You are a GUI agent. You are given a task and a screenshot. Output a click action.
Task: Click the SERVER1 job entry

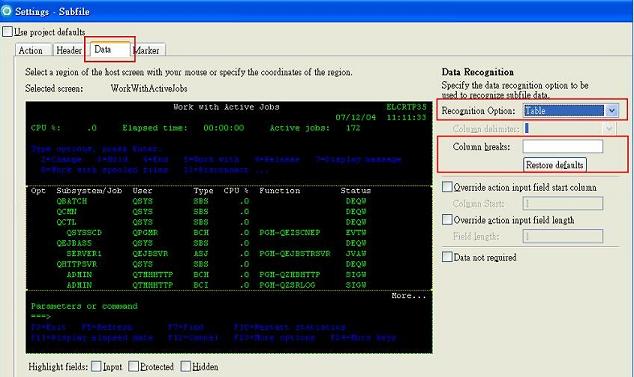(84, 254)
